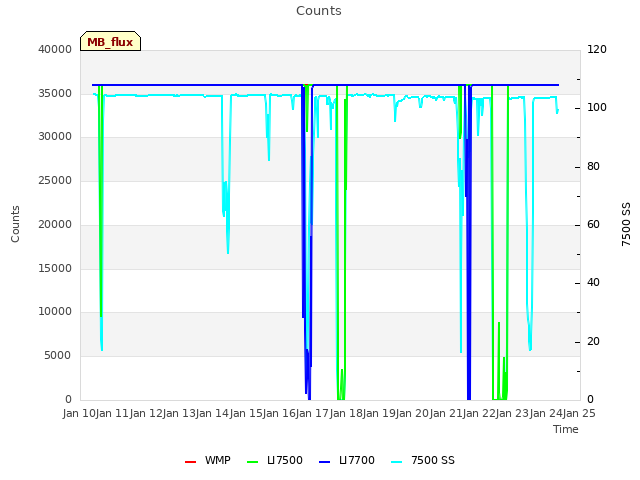Click the 35000 y-axis tick label

[x=55, y=93]
